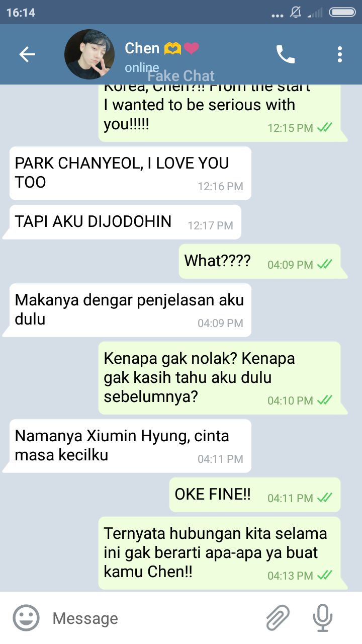Tap the online status text
The width and height of the screenshot is (362, 644).
point(142,67)
